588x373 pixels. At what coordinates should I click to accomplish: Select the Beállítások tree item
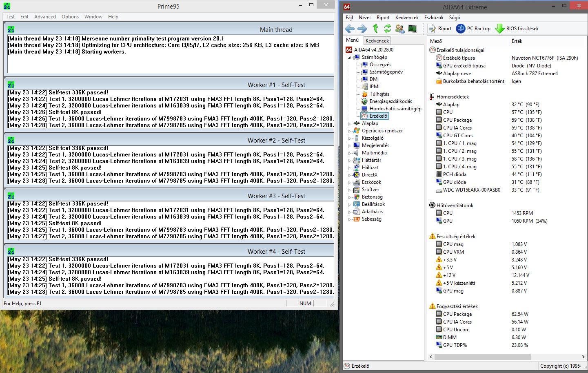373,204
